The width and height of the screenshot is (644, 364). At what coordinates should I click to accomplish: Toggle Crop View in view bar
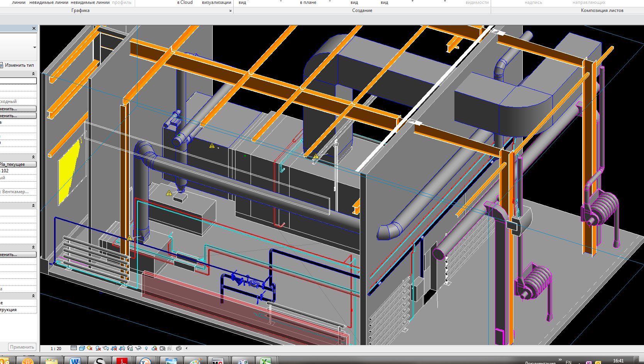(x=114, y=348)
